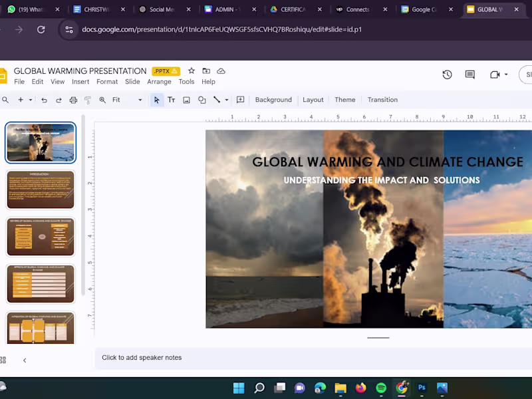Select the Text box tool
Image resolution: width=532 pixels, height=399 pixels.
click(x=171, y=99)
